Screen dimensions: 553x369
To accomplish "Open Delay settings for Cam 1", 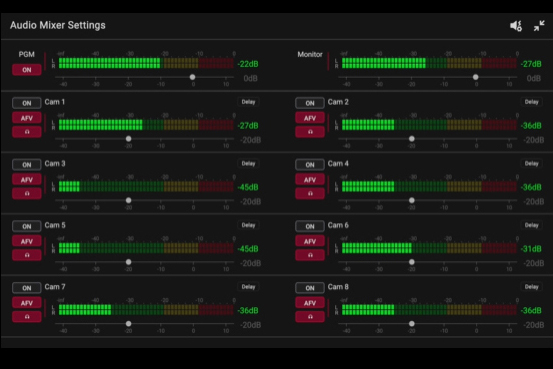I will click(248, 102).
